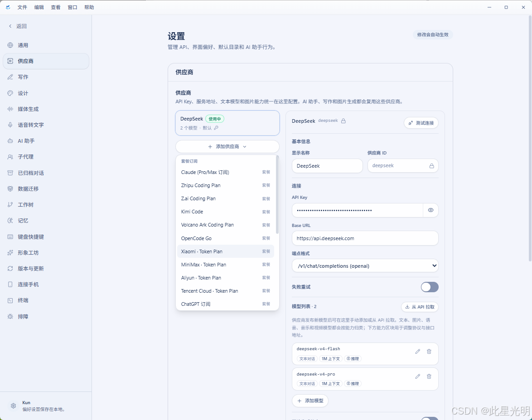Click the 修改会自动生效 badge
Viewport: 532px width, 420px height.
[433, 34]
